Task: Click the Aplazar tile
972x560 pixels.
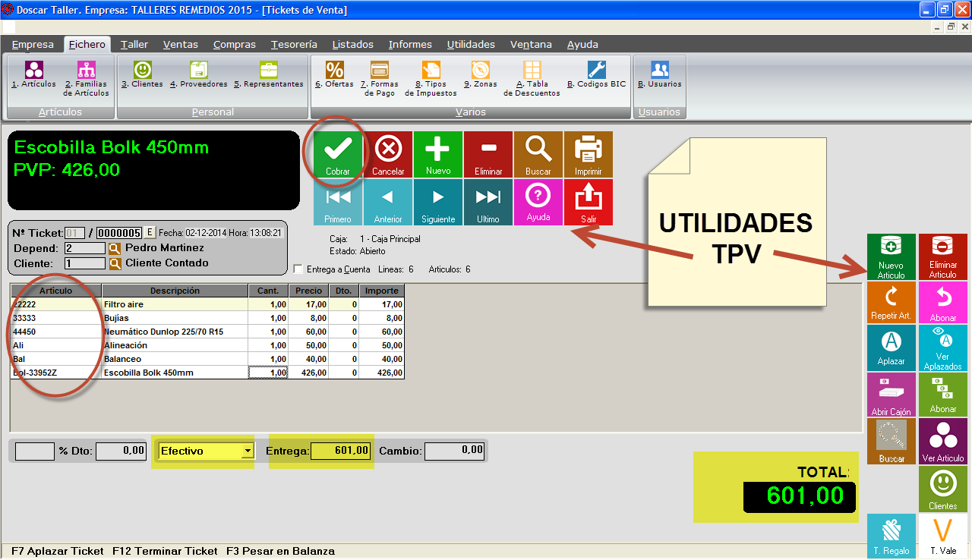Action: (x=892, y=347)
